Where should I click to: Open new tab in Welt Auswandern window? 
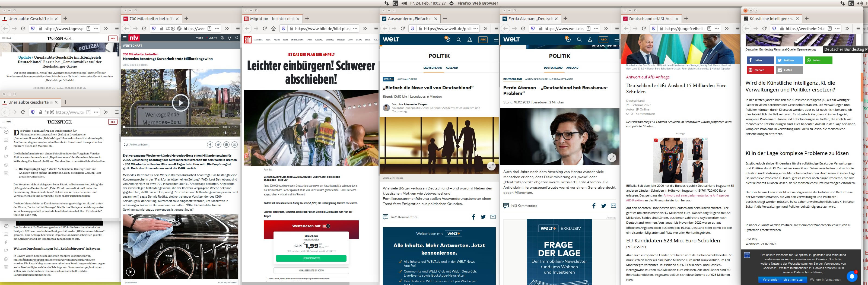point(445,18)
